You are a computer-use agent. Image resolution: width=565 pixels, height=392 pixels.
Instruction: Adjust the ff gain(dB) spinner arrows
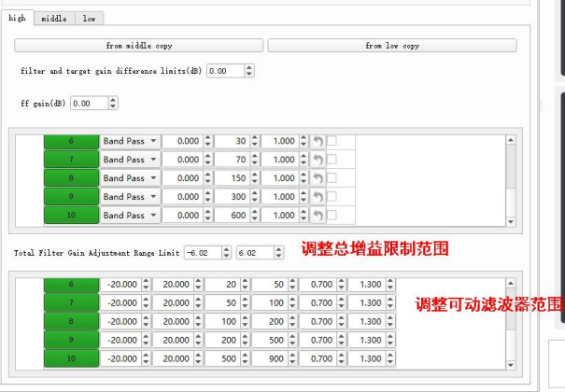(113, 104)
